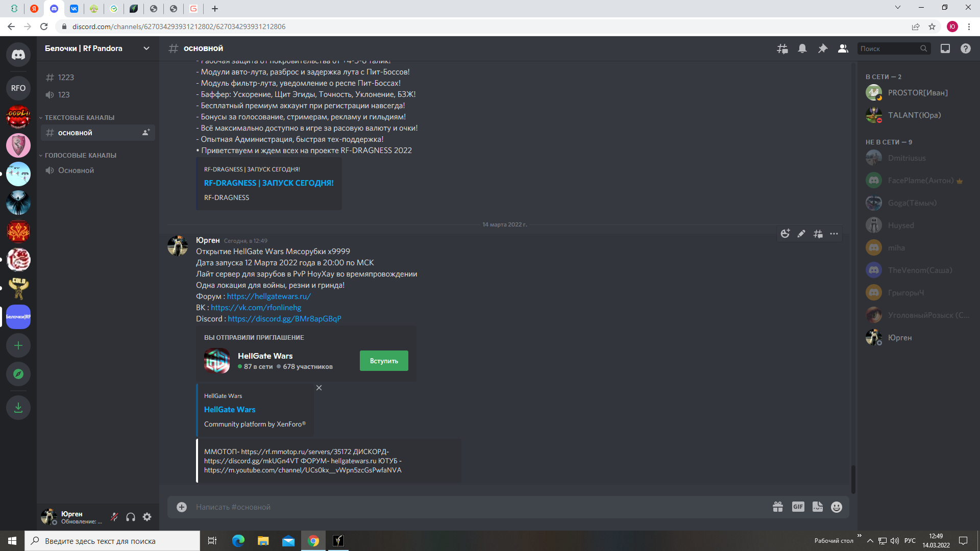
Task: Join Основной voice channel
Action: tap(97, 170)
